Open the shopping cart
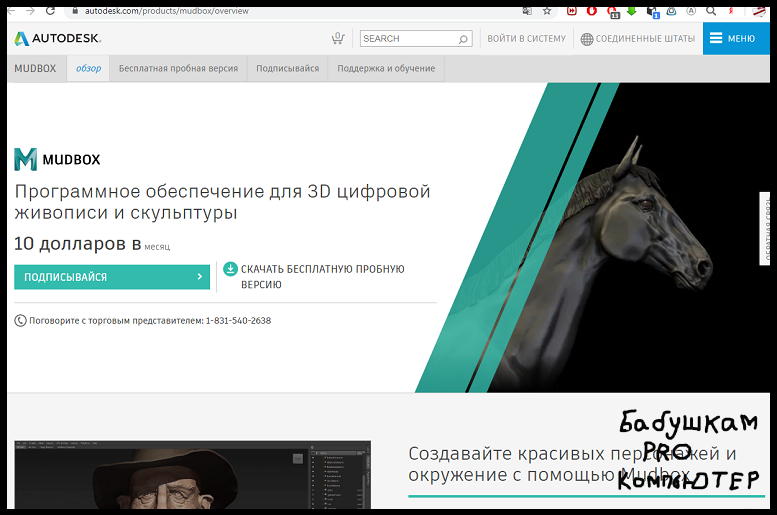The image size is (777, 515). [x=338, y=38]
